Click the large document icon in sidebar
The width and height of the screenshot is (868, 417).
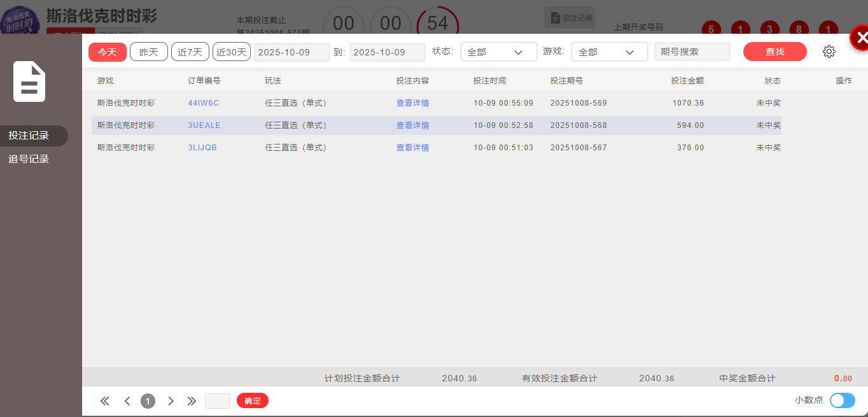[x=29, y=81]
